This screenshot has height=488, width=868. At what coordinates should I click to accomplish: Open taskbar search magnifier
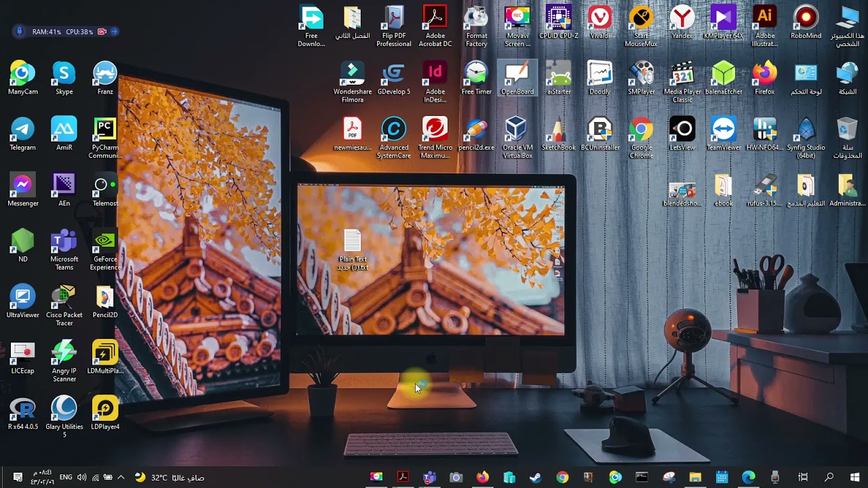coord(829,477)
